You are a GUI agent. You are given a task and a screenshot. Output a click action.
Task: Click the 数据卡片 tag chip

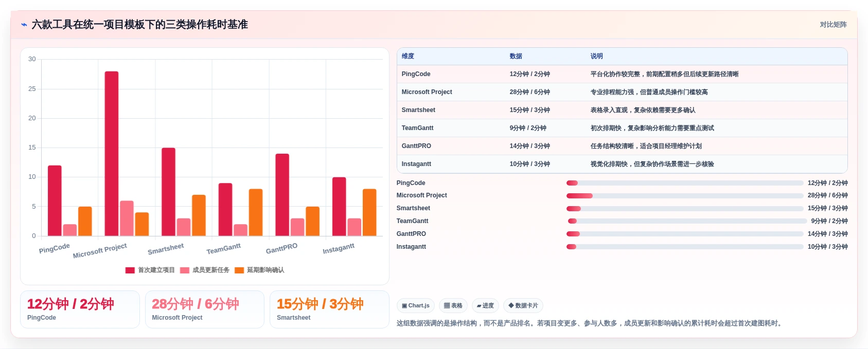(523, 306)
